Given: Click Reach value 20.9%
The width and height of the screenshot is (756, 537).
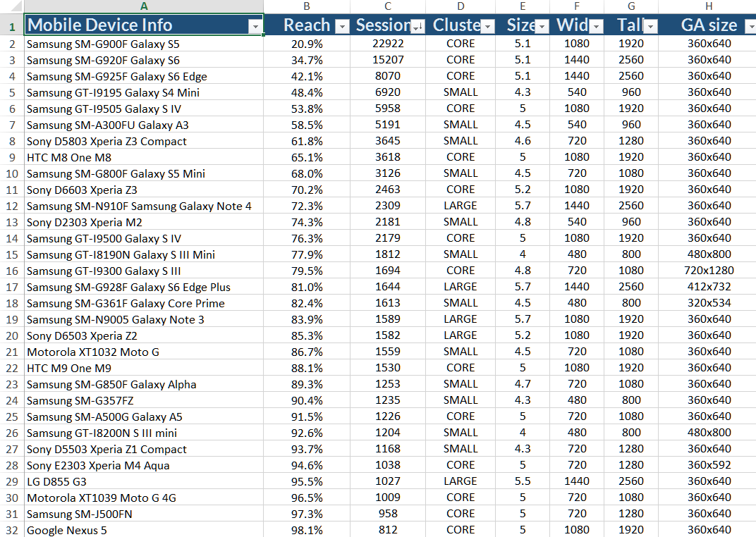Looking at the screenshot, I should point(307,44).
